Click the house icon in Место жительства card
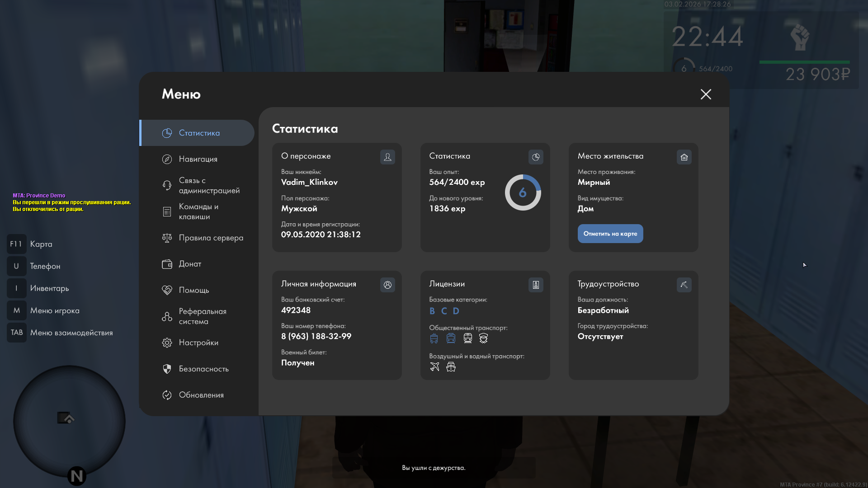 pos(684,157)
